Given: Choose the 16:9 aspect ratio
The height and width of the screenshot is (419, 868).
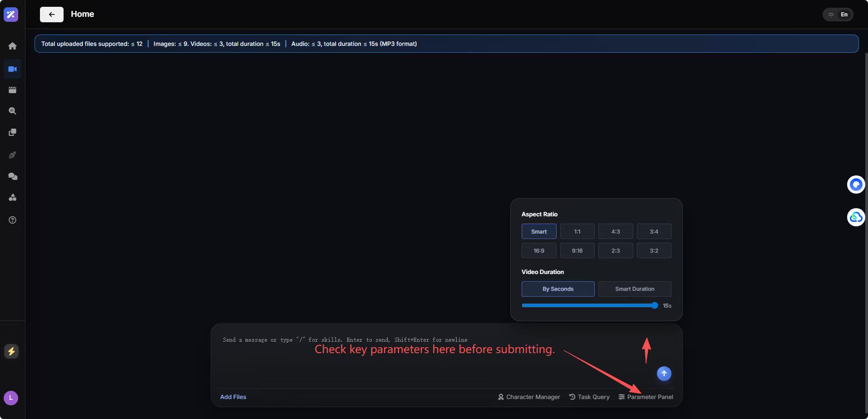Looking at the screenshot, I should tap(539, 250).
